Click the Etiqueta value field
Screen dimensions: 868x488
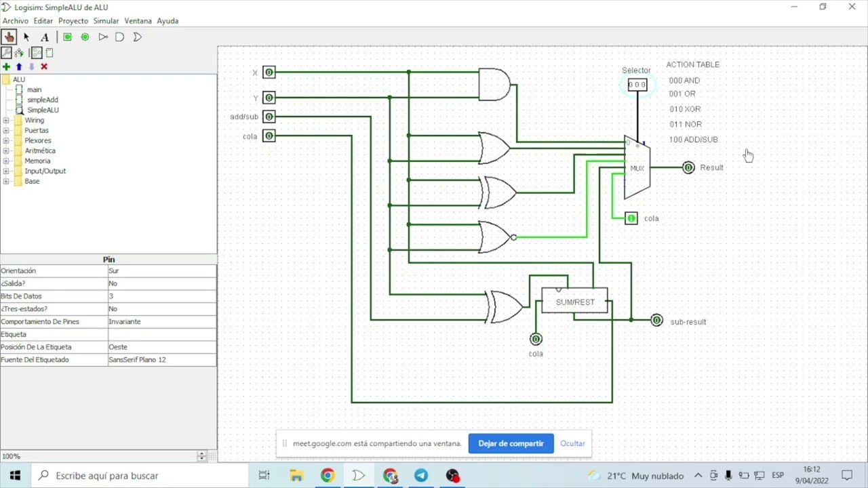click(162, 334)
